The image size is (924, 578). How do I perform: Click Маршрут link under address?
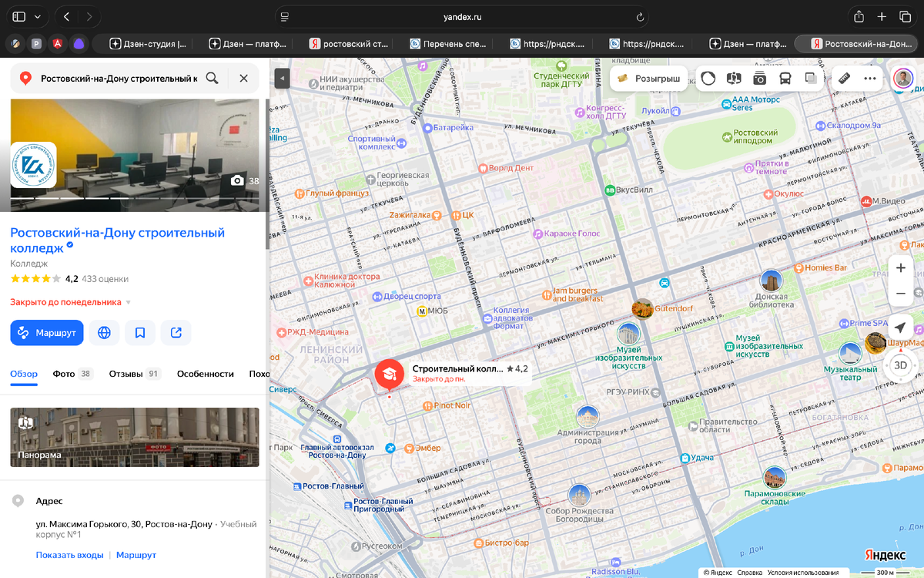point(136,555)
